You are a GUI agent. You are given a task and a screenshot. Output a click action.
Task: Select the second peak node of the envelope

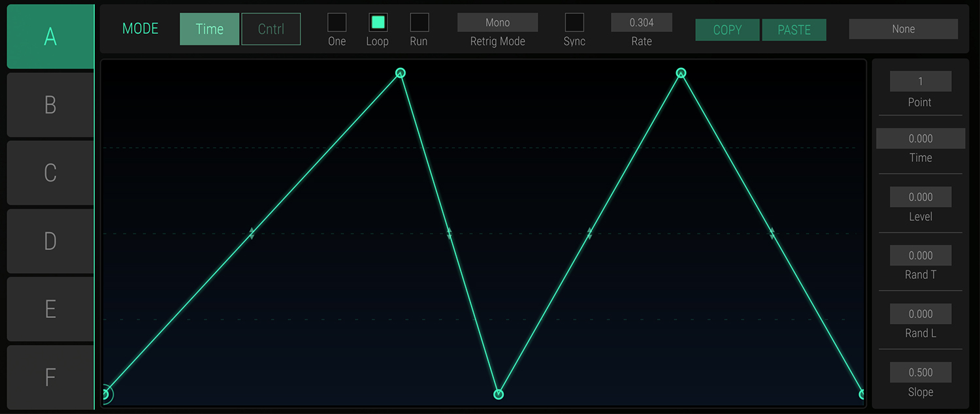pyautogui.click(x=681, y=73)
